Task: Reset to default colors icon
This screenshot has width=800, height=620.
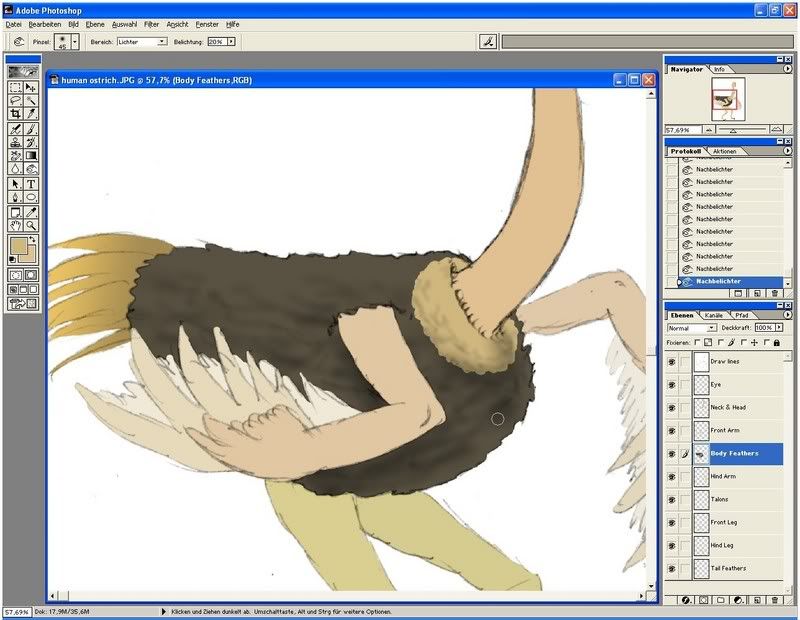Action: click(13, 260)
